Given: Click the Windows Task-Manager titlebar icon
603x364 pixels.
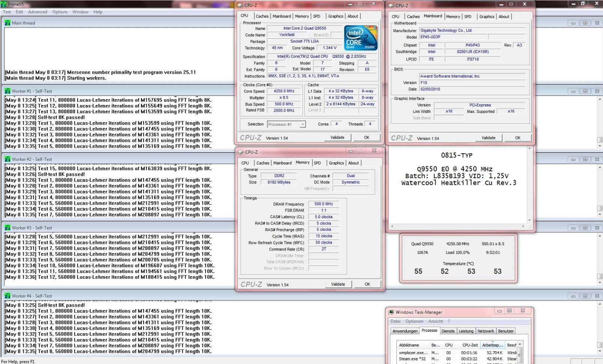Looking at the screenshot, I should [391, 312].
